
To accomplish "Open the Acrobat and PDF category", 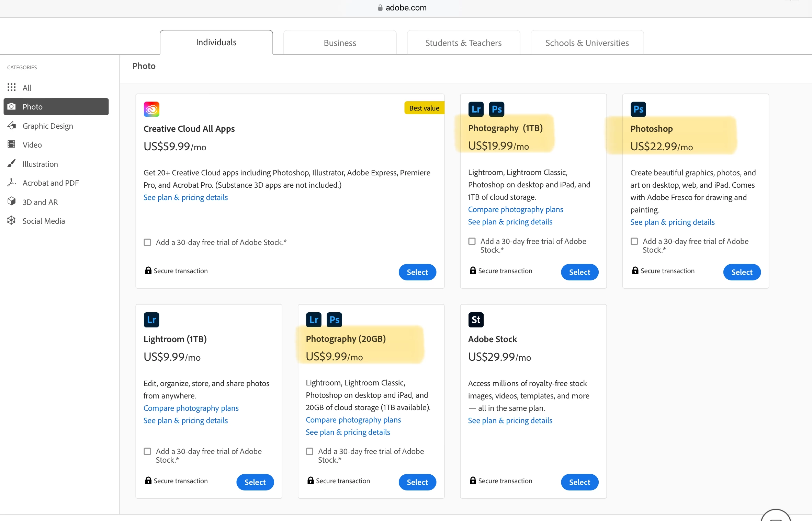I will coord(50,183).
